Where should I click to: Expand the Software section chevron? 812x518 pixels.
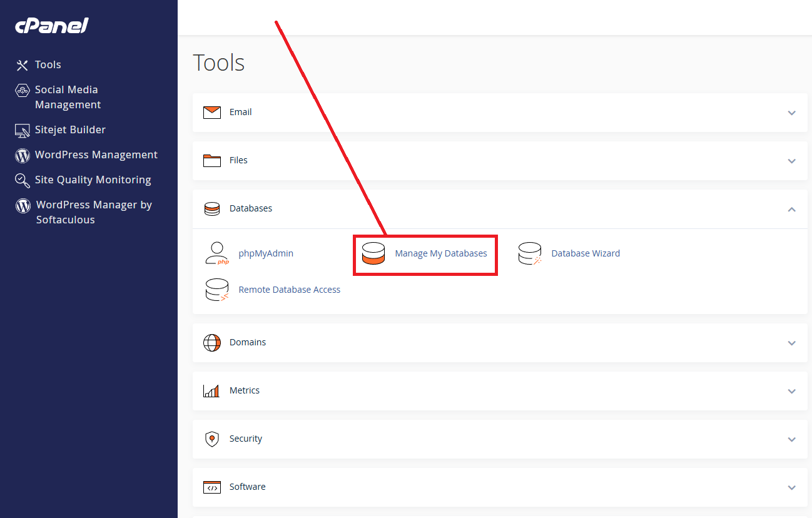pos(792,488)
